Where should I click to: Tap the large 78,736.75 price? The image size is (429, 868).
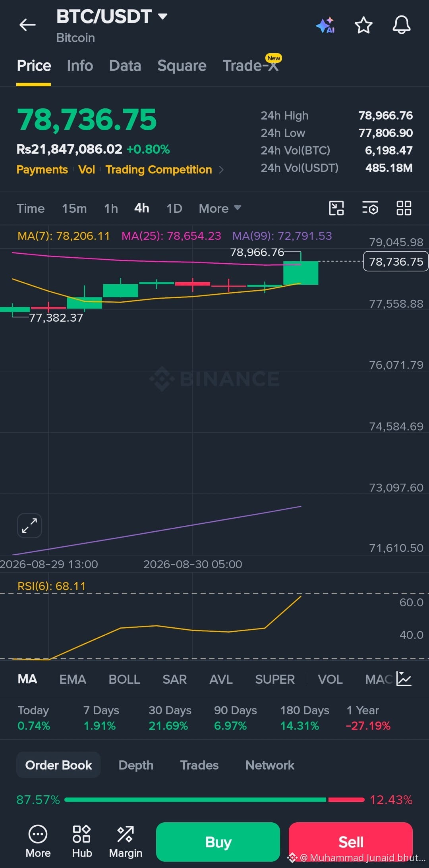[x=87, y=120]
